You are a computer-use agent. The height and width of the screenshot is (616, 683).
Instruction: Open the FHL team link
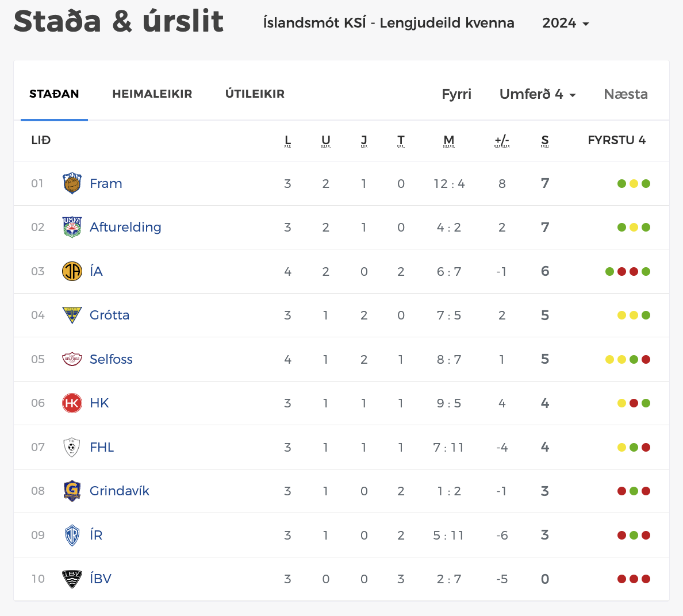[102, 447]
